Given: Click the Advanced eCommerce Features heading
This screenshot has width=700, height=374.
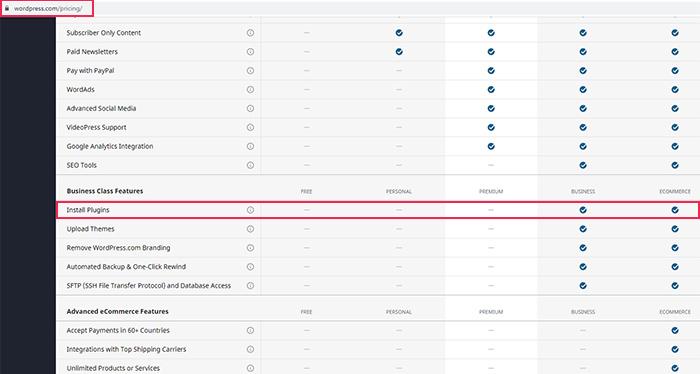Looking at the screenshot, I should click(117, 312).
